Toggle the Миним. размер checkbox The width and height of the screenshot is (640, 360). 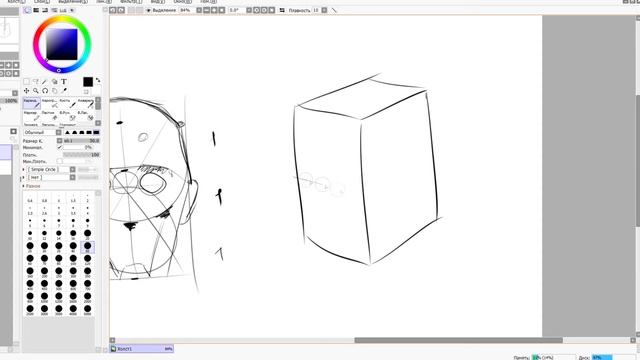(60, 147)
